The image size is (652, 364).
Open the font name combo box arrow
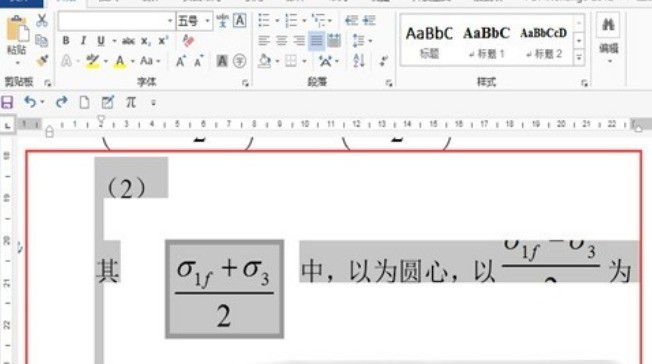coord(170,21)
